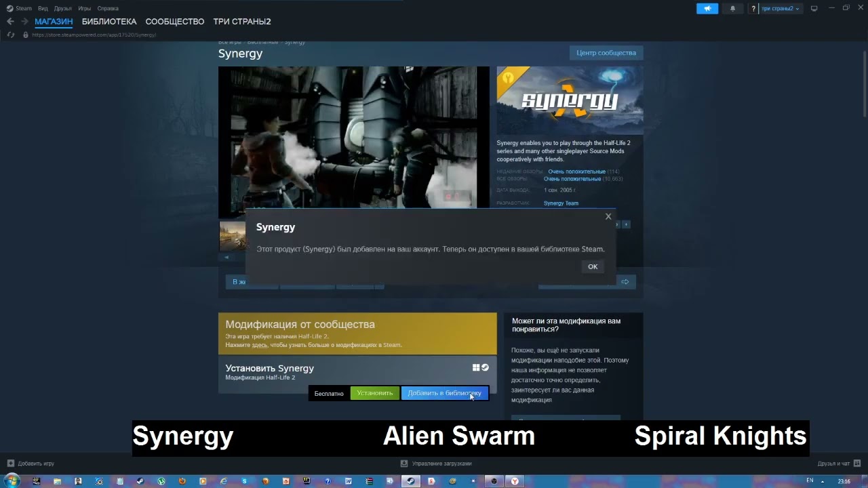Click the green Установить button
Viewport: 868px width, 488px height.
[x=375, y=393]
